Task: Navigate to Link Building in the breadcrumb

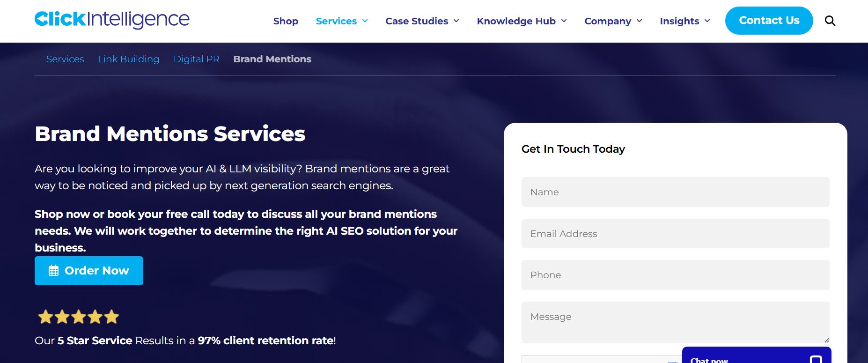Action: tap(128, 59)
